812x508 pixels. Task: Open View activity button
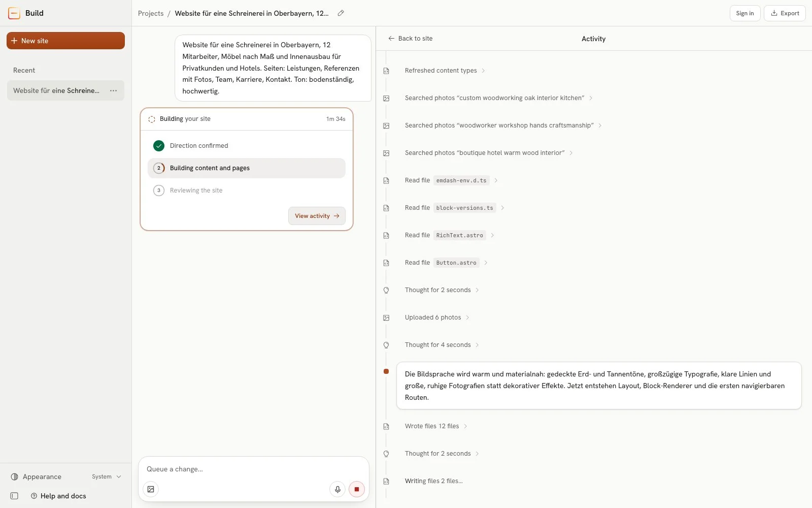tap(317, 216)
